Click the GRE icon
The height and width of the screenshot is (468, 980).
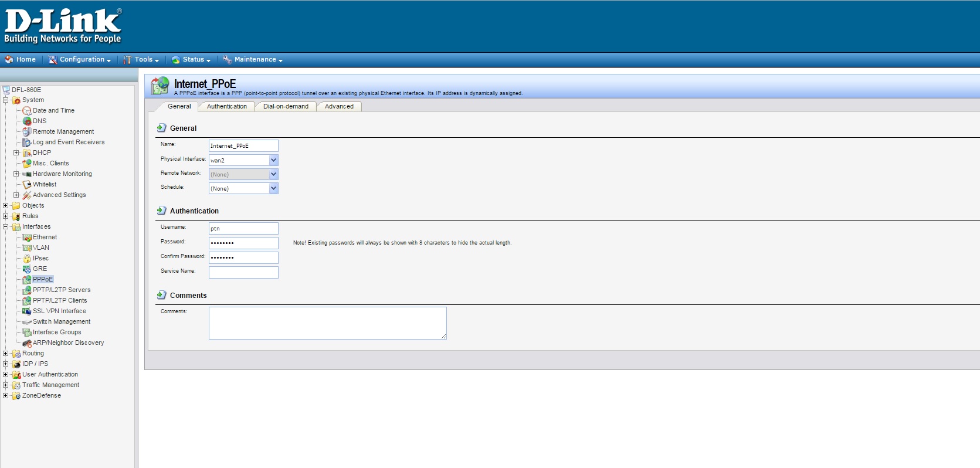(x=27, y=269)
